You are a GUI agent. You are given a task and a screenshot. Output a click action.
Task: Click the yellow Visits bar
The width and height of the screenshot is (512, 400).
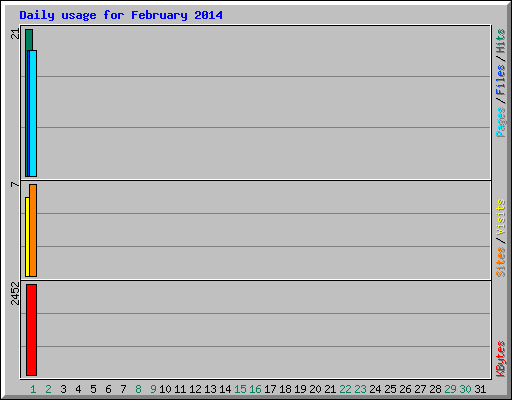[x=27, y=237]
